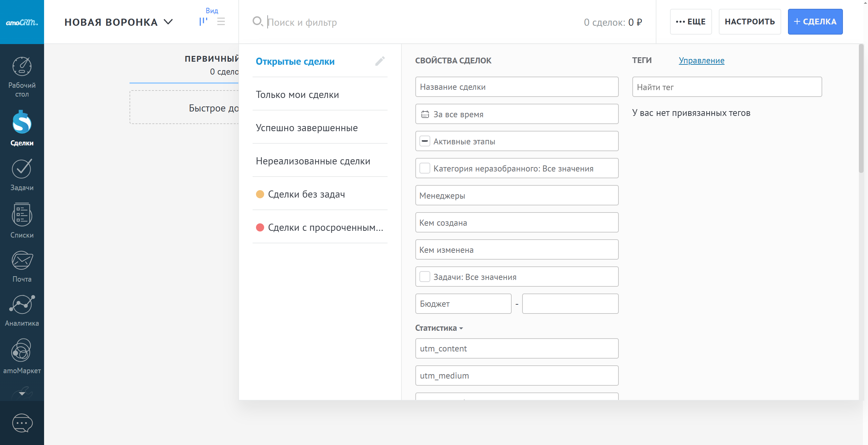Screen dimensions: 868x445
Task: Switch to list view icon under Вид
Action: coord(221,22)
